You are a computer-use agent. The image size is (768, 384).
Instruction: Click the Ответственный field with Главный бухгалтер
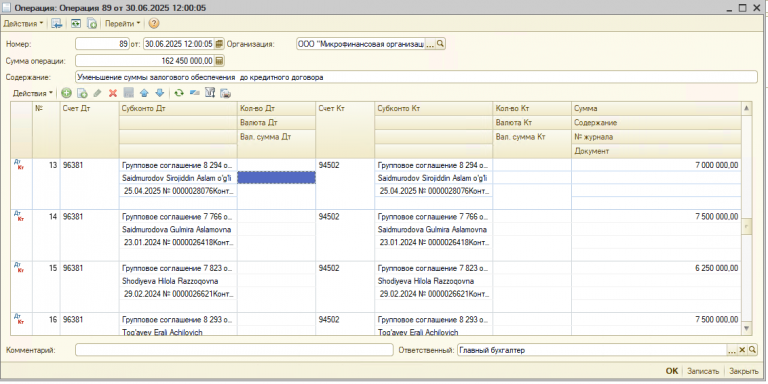tap(592, 350)
